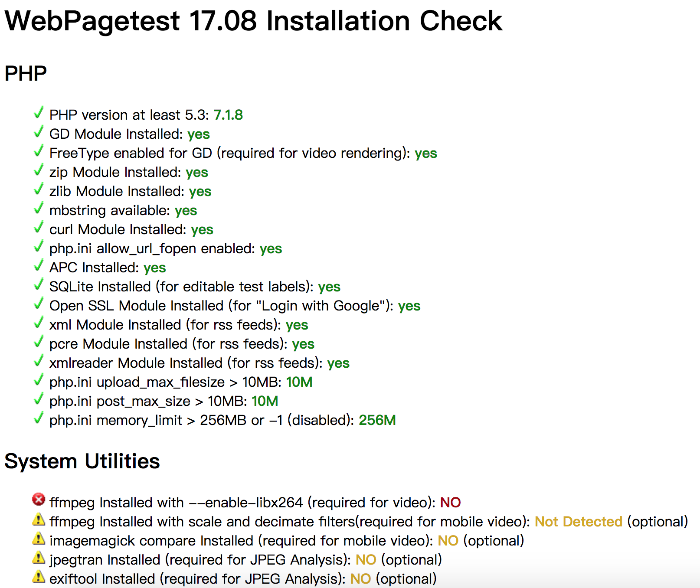Click the warning triangle next to jpegtran Installed
This screenshot has width=700, height=588.
(x=39, y=557)
